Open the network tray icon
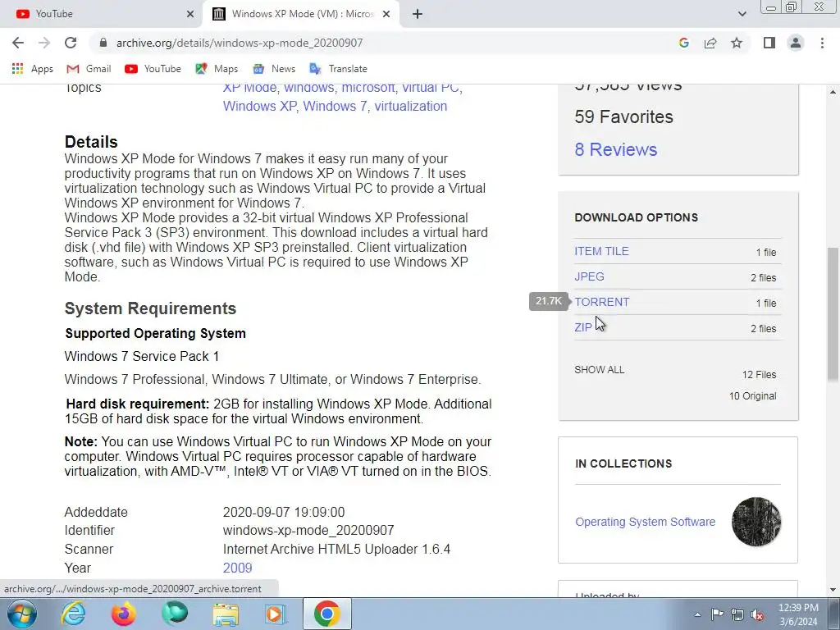Image resolution: width=840 pixels, height=630 pixels. [737, 614]
